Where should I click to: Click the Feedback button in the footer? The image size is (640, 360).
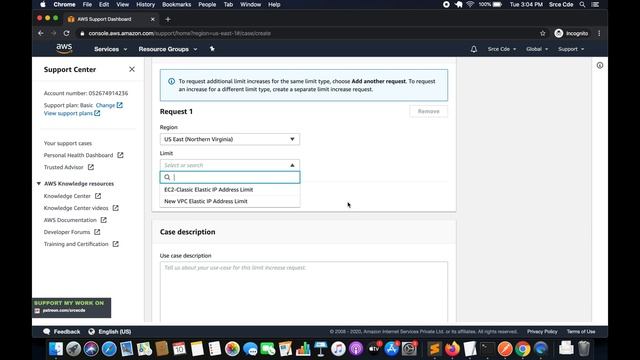pyautogui.click(x=62, y=331)
